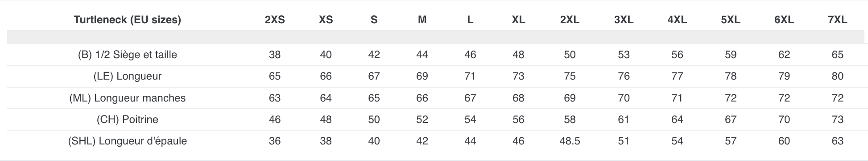Click chest value 73 in 7XL column
868x161 pixels.
pyautogui.click(x=837, y=119)
